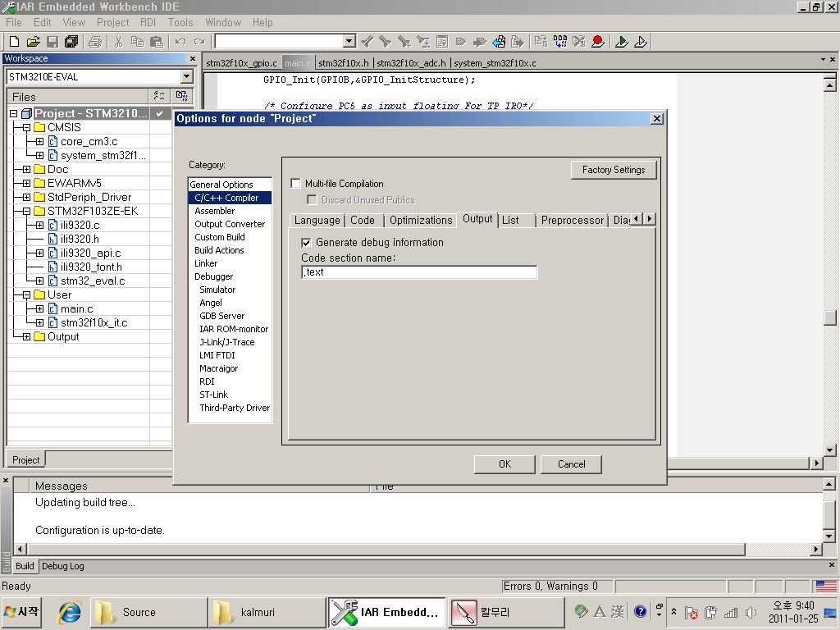Click the tab strip left scroll arrow
Image resolution: width=840 pixels, height=630 pixels.
coord(637,218)
